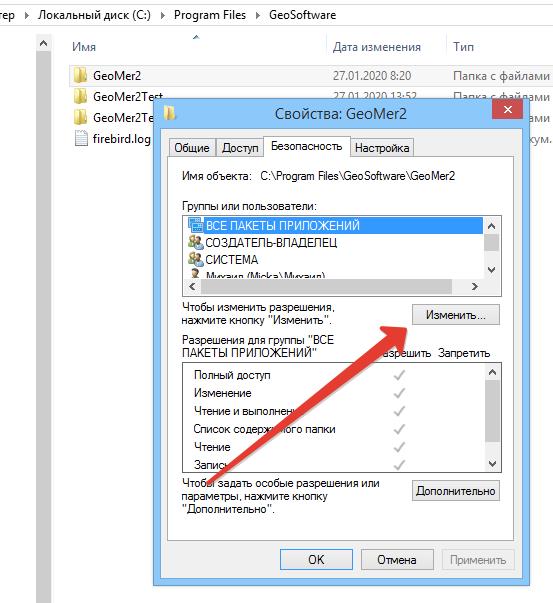
Task: Close the Свойства: GeoMer2 dialog
Action: [507, 110]
